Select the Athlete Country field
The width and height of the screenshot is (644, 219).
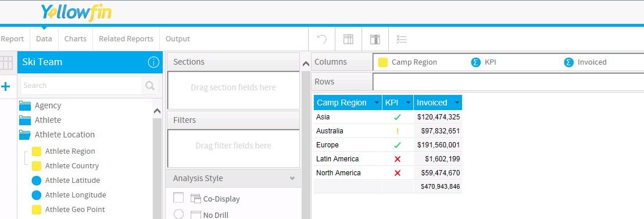[x=66, y=166]
